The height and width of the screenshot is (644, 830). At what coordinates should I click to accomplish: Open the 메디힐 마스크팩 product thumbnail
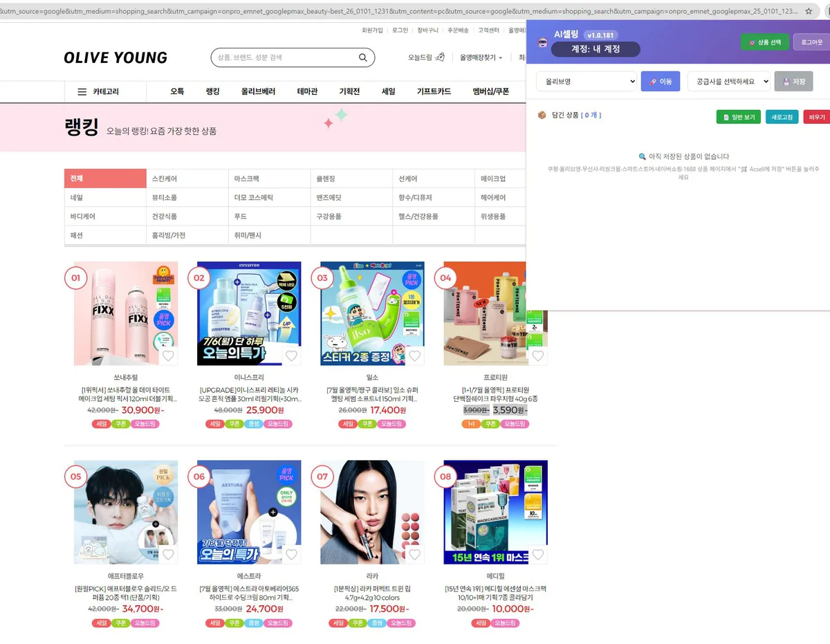click(x=495, y=513)
